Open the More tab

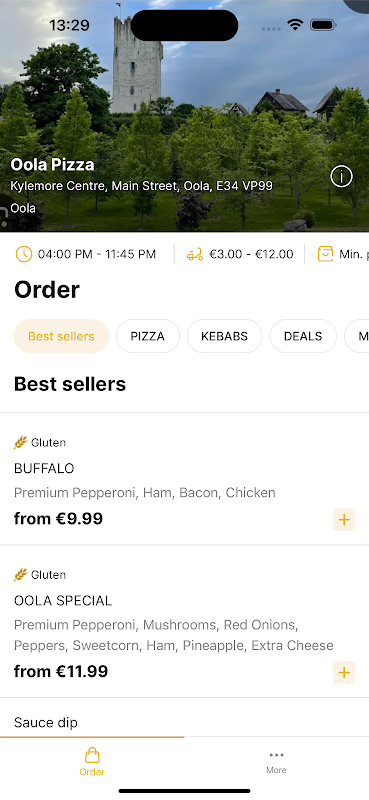click(x=276, y=762)
